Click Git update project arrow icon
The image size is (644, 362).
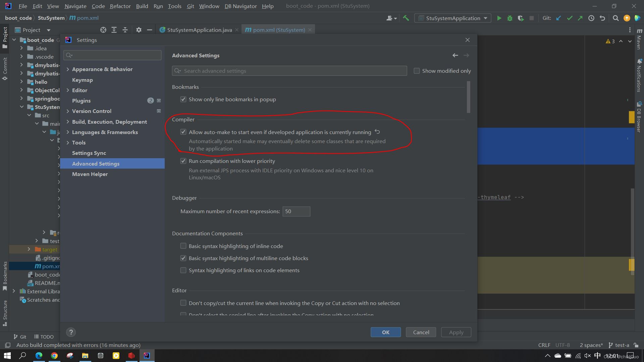[x=558, y=18]
